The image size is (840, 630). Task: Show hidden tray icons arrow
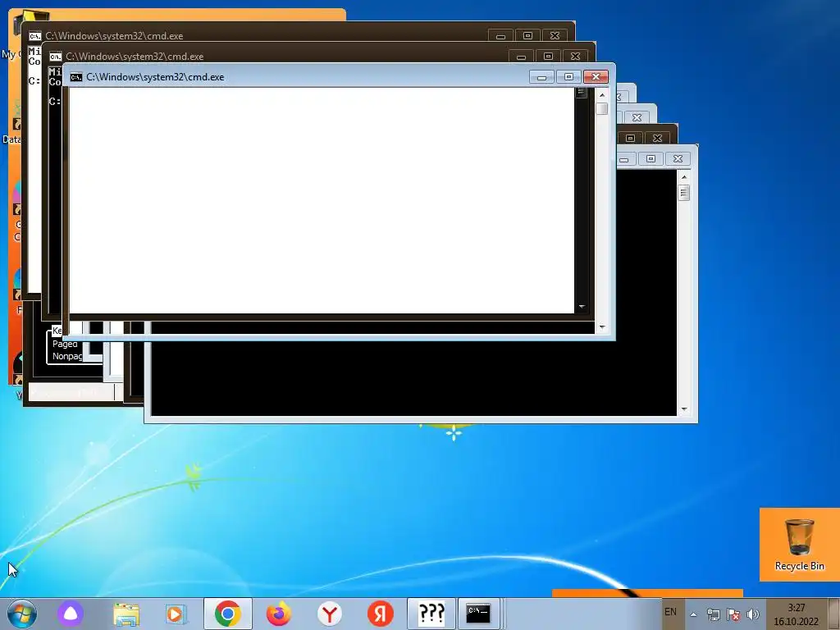693,614
